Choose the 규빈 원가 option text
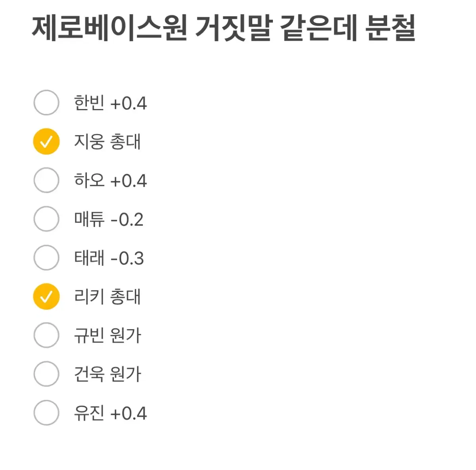The height and width of the screenshot is (470, 476). (107, 336)
